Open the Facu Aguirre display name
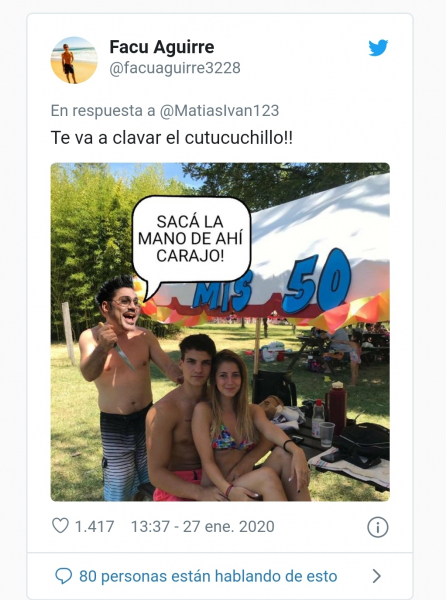This screenshot has height=600, width=446. [162, 47]
